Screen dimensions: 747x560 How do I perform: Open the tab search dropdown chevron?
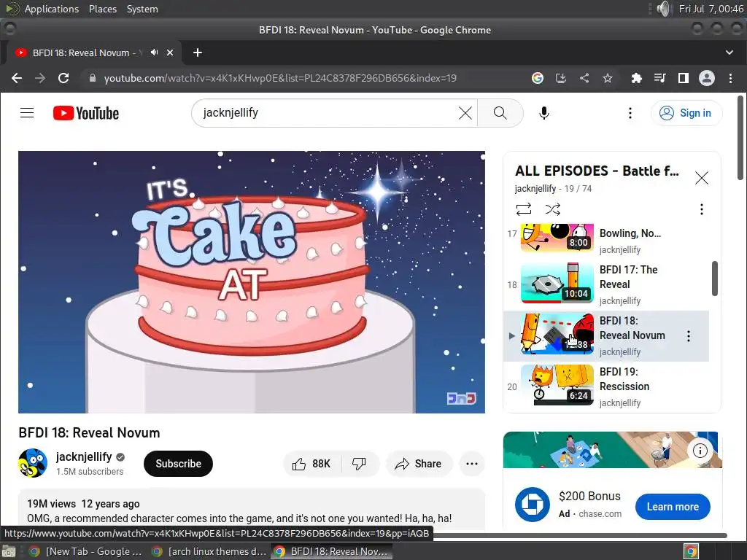729,52
